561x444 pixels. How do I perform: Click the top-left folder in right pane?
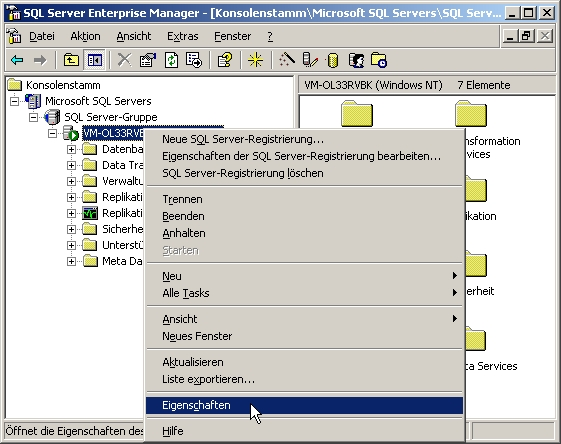pos(357,114)
